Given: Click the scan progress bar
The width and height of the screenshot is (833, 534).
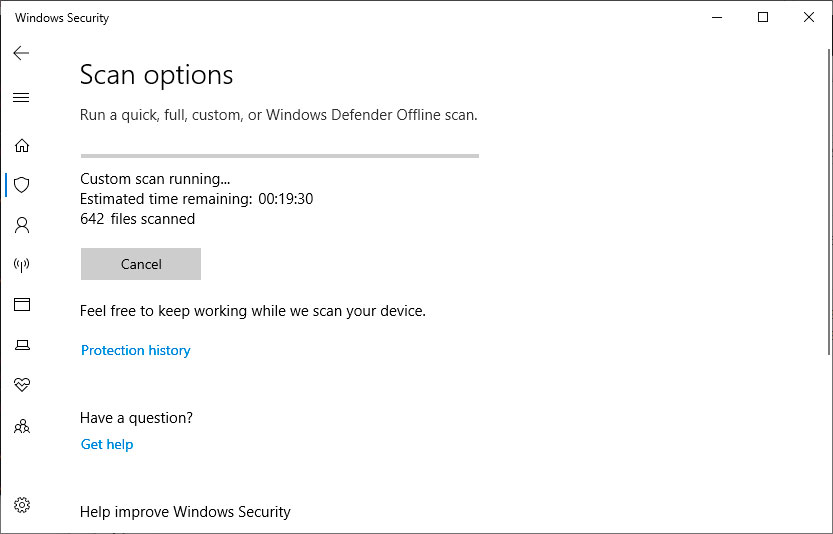Looking at the screenshot, I should pos(279,156).
